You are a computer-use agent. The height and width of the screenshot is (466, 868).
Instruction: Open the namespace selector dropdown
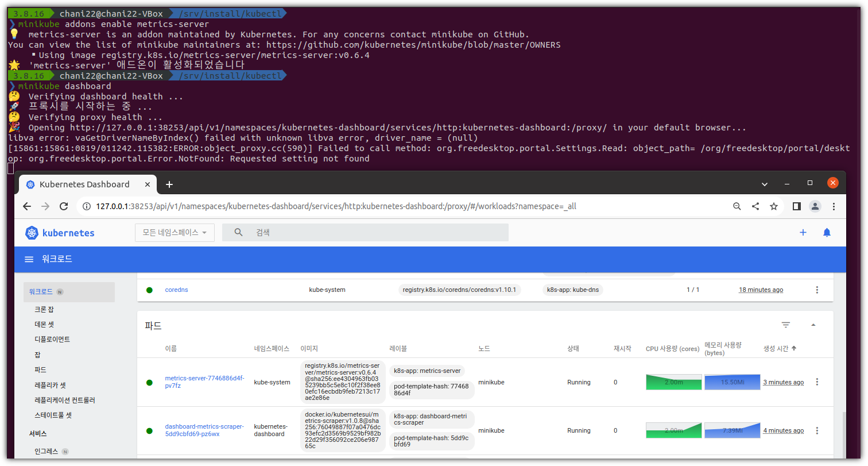tap(175, 233)
